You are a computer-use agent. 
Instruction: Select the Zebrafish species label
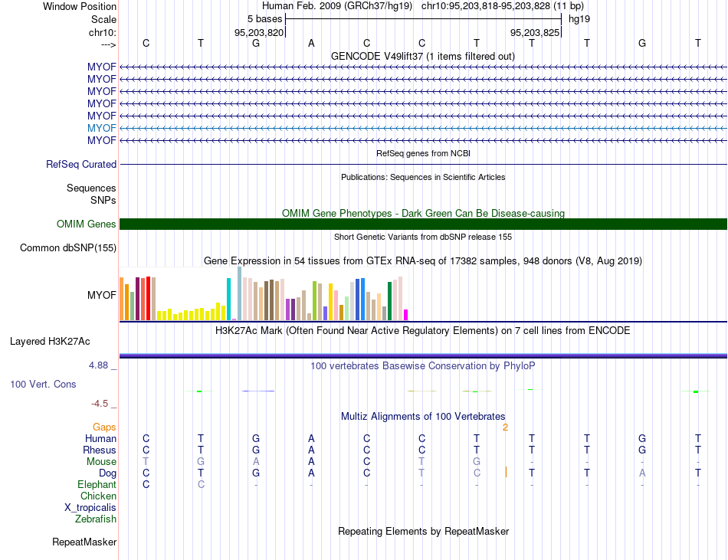click(x=96, y=519)
